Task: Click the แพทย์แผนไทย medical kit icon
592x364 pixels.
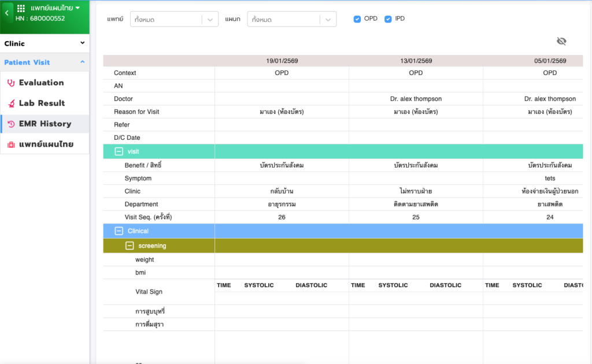Action: [10, 144]
